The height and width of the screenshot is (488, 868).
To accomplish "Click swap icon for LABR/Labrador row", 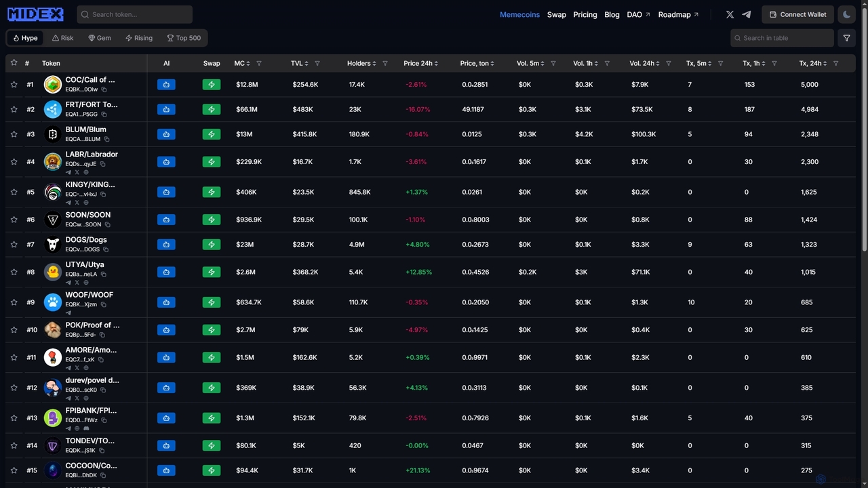I will [x=212, y=162].
